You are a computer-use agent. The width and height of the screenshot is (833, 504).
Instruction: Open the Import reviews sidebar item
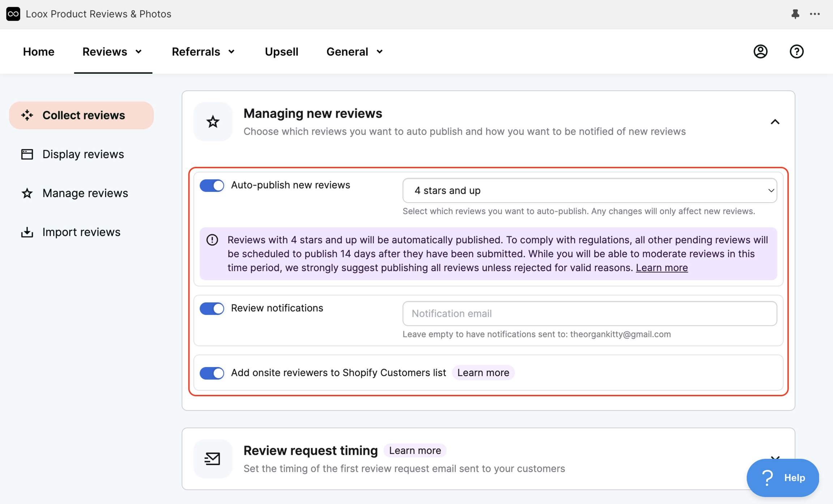81,232
